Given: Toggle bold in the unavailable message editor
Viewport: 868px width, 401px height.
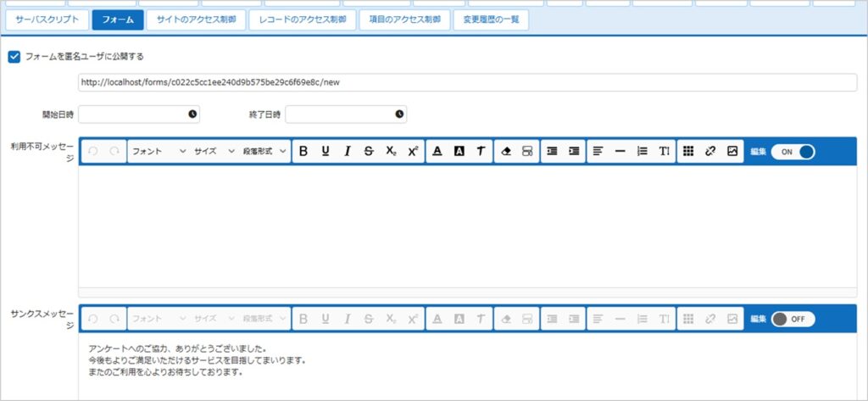Looking at the screenshot, I should pyautogui.click(x=303, y=151).
